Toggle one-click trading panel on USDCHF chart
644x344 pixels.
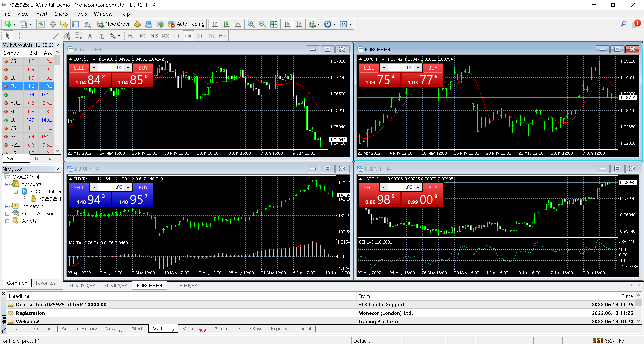click(x=360, y=179)
